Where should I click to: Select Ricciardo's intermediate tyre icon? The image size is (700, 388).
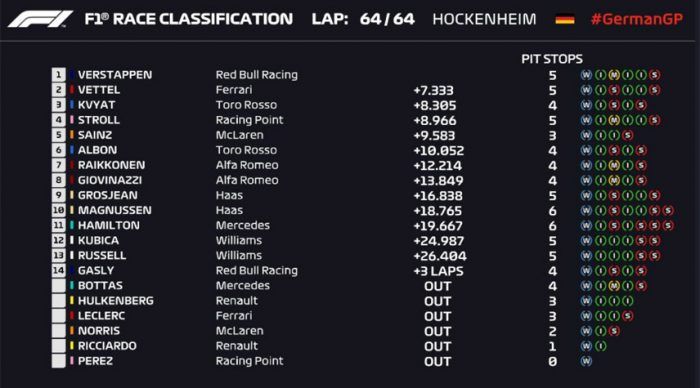pos(600,346)
